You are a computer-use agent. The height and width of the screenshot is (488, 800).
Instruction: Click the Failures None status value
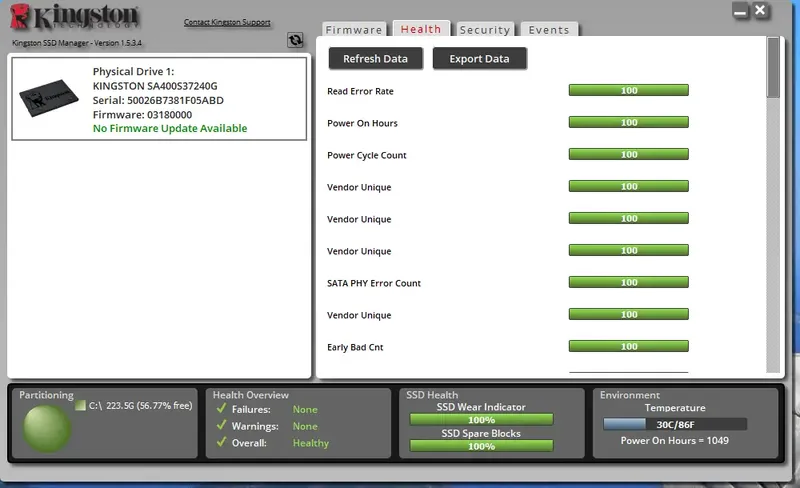(x=305, y=409)
